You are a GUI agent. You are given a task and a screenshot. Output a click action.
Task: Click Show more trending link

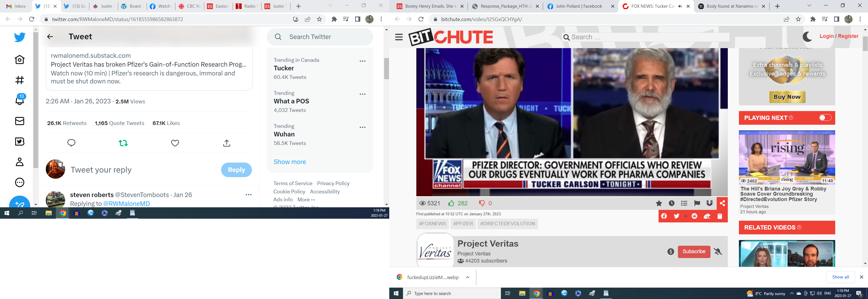click(290, 162)
